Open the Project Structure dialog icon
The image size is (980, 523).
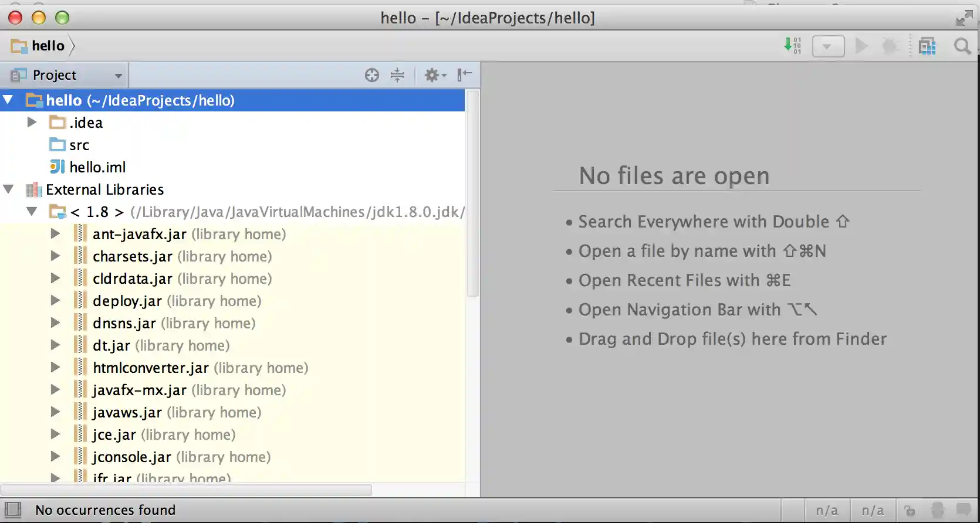point(927,46)
